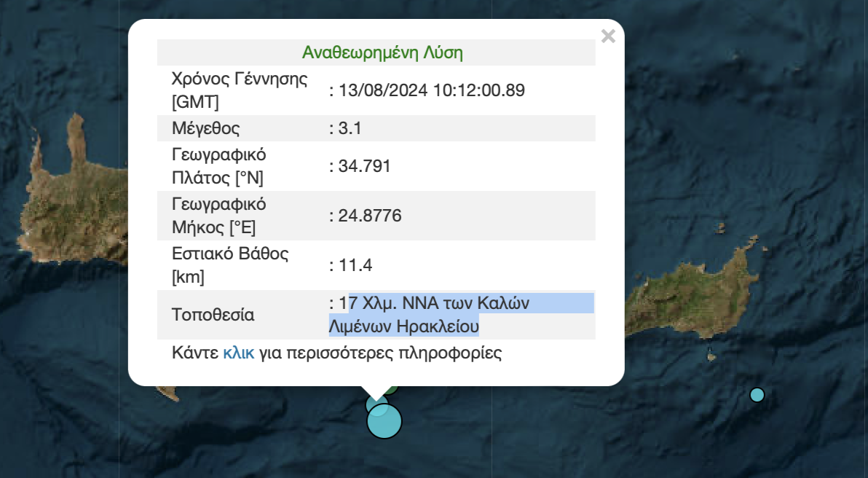This screenshot has width=868, height=478.
Task: Click the highlighted Καλών Λιμένων location text
Action: (437, 314)
